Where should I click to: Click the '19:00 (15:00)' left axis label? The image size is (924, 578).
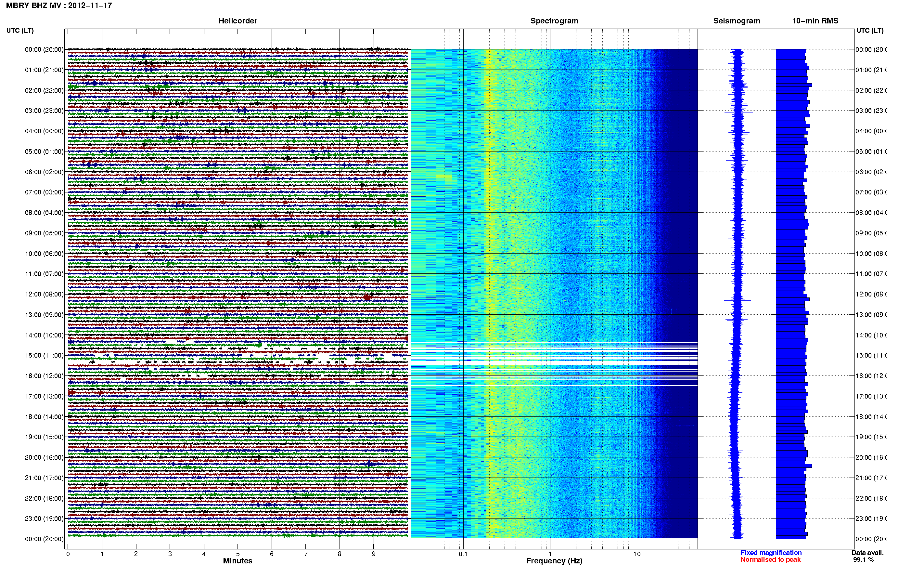click(x=44, y=437)
